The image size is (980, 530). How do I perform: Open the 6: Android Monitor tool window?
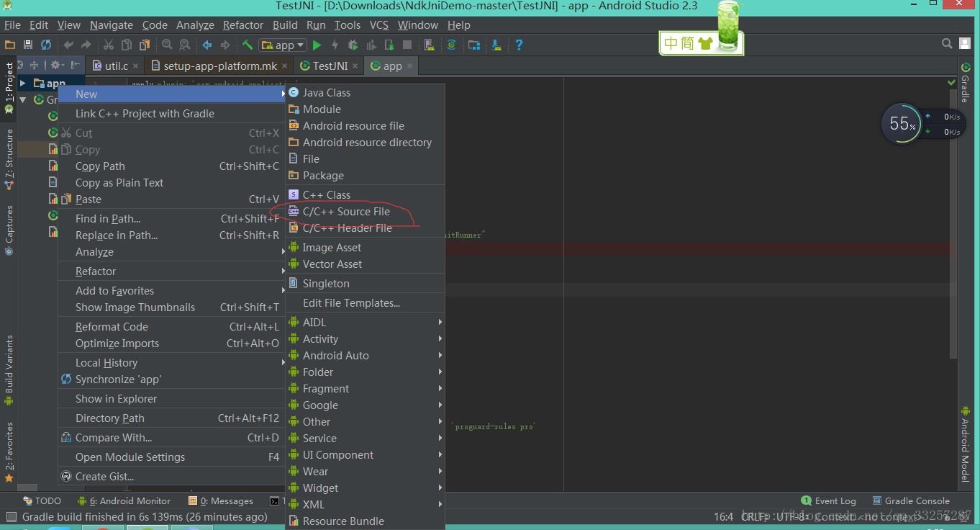tap(124, 501)
